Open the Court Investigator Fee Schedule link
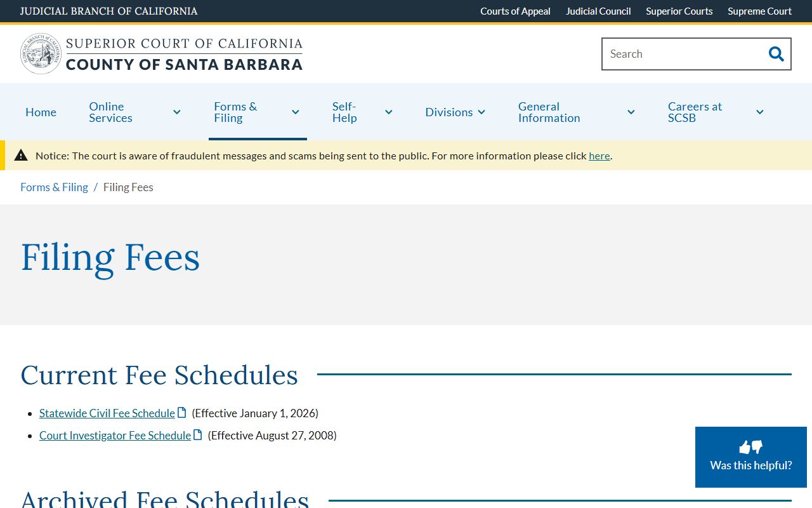This screenshot has height=508, width=812. (x=115, y=436)
